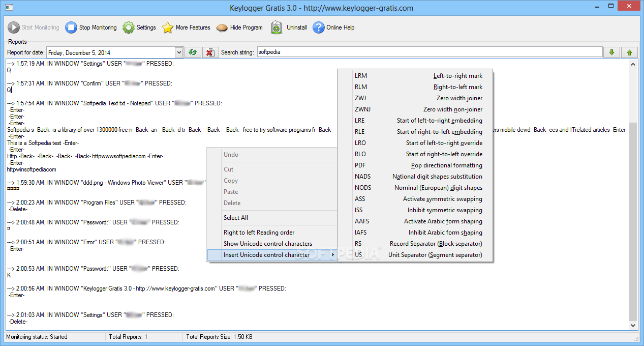644x346 pixels.
Task: Click the 2:00:48 AM Password log line
Action: (x=93, y=222)
